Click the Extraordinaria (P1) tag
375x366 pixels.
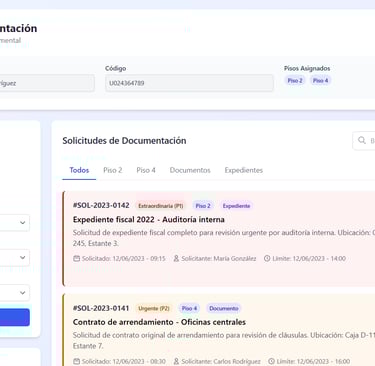pyautogui.click(x=161, y=206)
